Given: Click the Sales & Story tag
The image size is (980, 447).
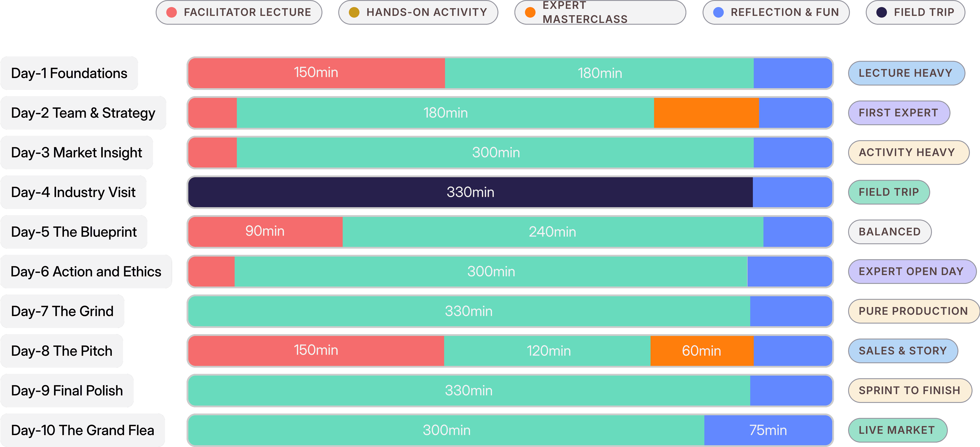Looking at the screenshot, I should (x=902, y=351).
